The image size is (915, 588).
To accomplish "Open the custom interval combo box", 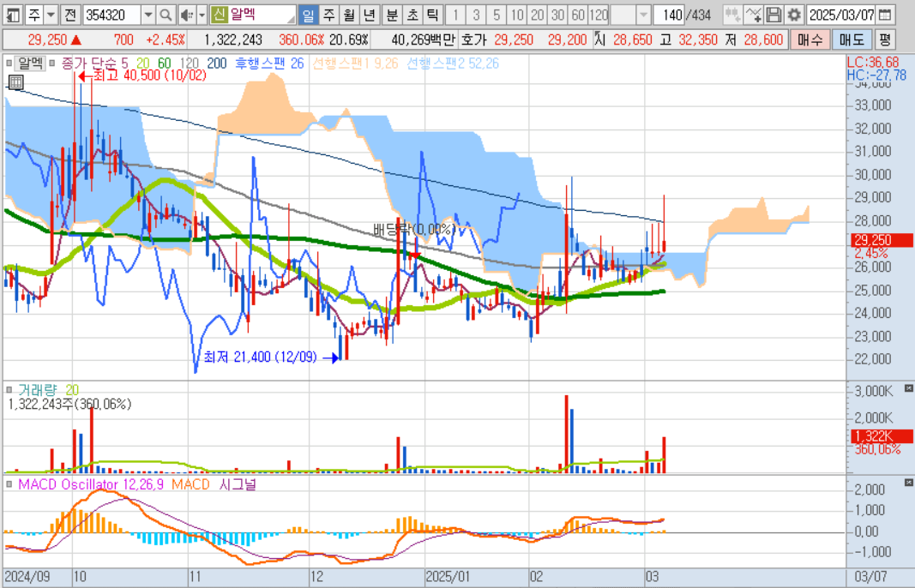I will (x=631, y=15).
